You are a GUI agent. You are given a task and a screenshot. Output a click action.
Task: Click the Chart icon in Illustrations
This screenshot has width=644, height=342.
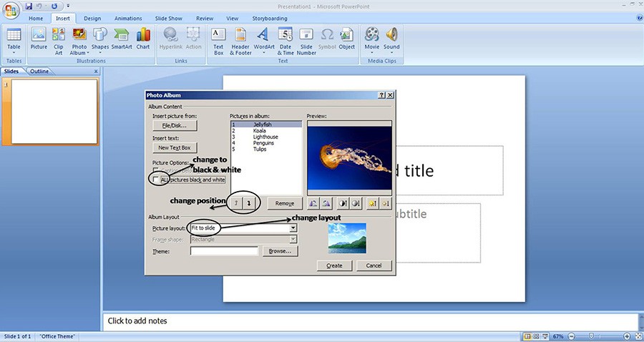click(143, 38)
